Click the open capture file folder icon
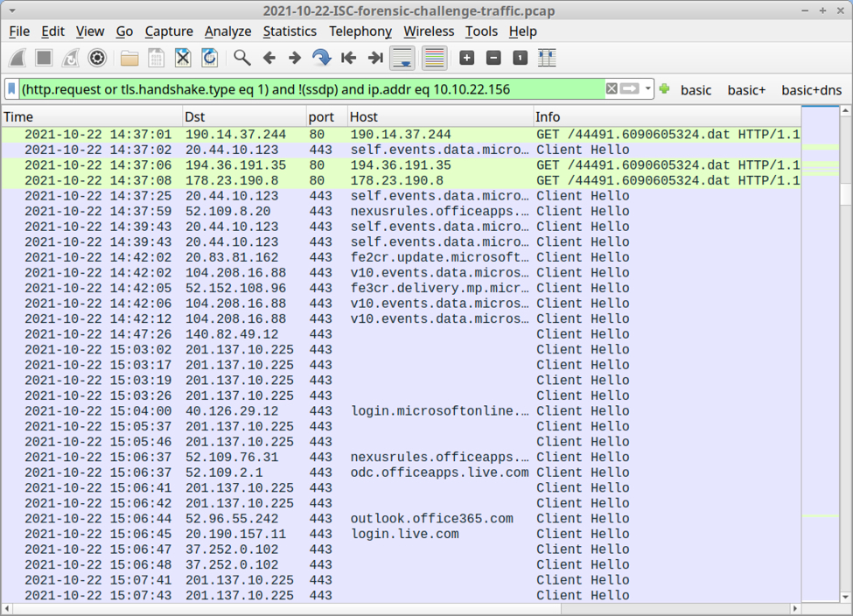Screen dimensions: 853x616 (x=129, y=58)
